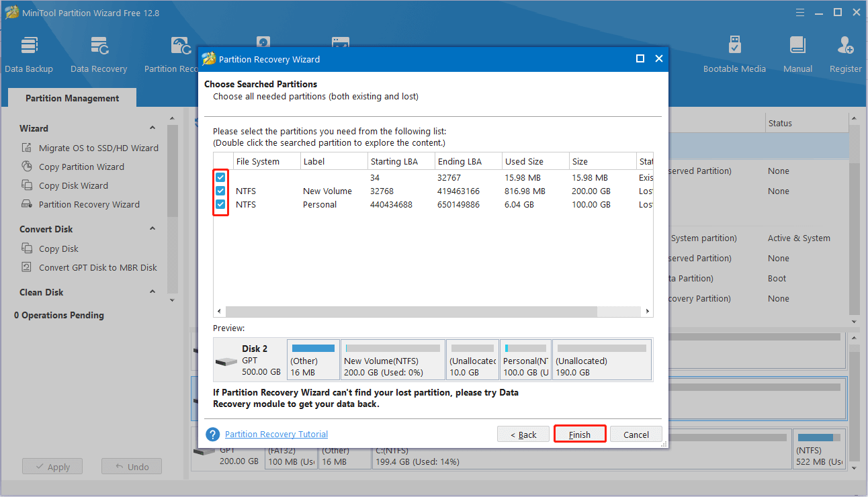Collapse the Wizard section

pos(151,128)
